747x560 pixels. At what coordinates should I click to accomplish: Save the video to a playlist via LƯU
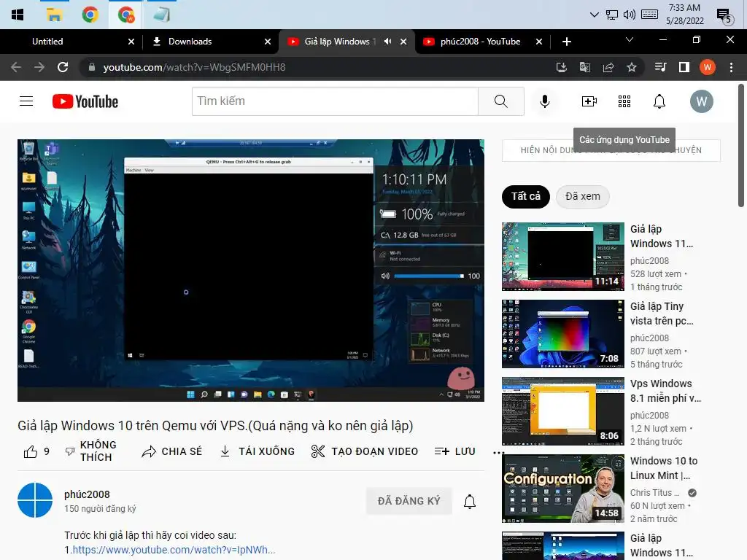click(455, 451)
